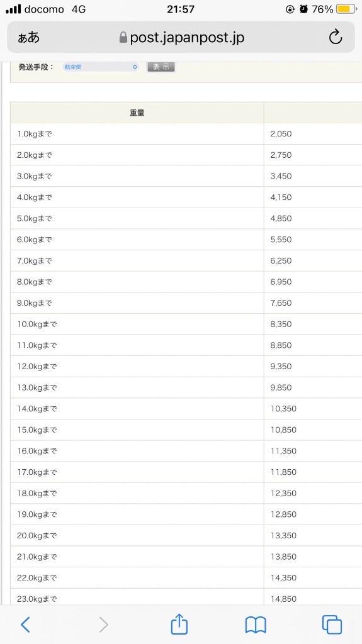Open the 発送手段 航空便 dropdown
This screenshot has width=362, height=644.
[101, 67]
